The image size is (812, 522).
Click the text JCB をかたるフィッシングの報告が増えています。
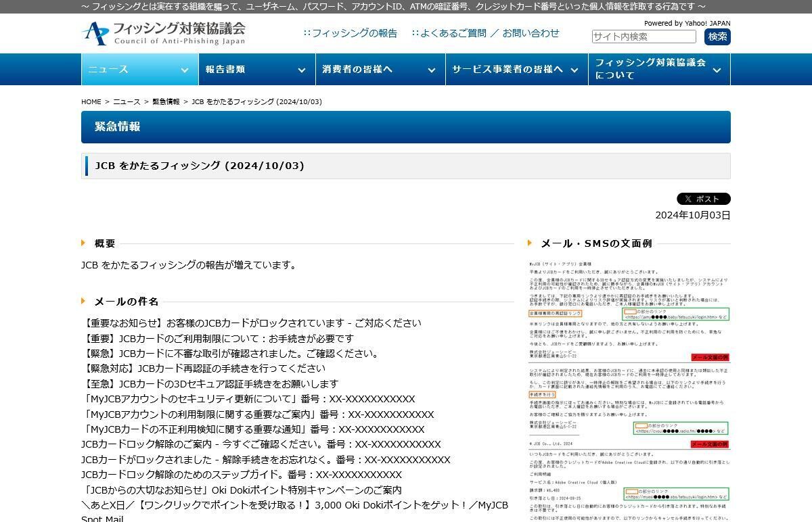point(189,265)
